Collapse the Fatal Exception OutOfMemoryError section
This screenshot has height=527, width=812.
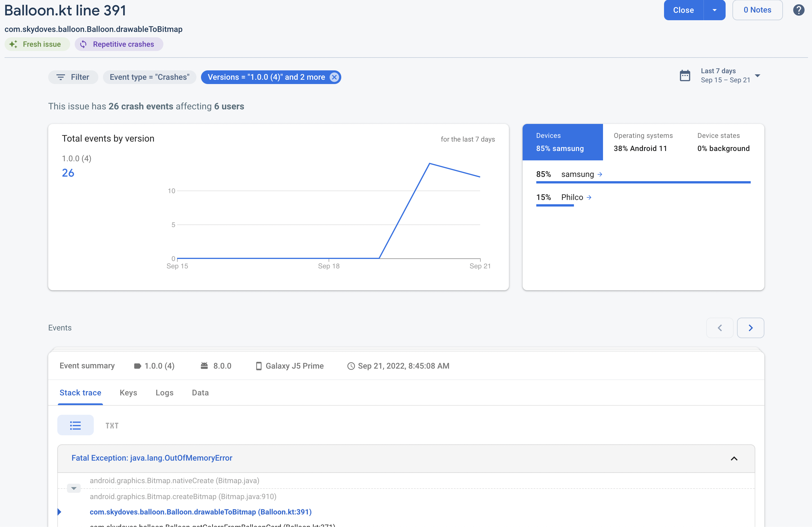point(734,458)
